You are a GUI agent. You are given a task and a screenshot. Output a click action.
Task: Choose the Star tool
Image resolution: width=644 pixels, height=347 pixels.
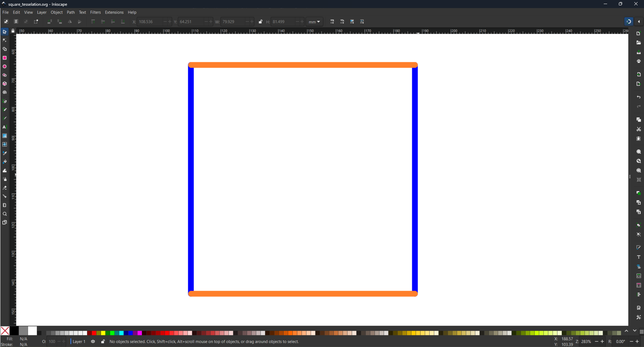tap(5, 75)
